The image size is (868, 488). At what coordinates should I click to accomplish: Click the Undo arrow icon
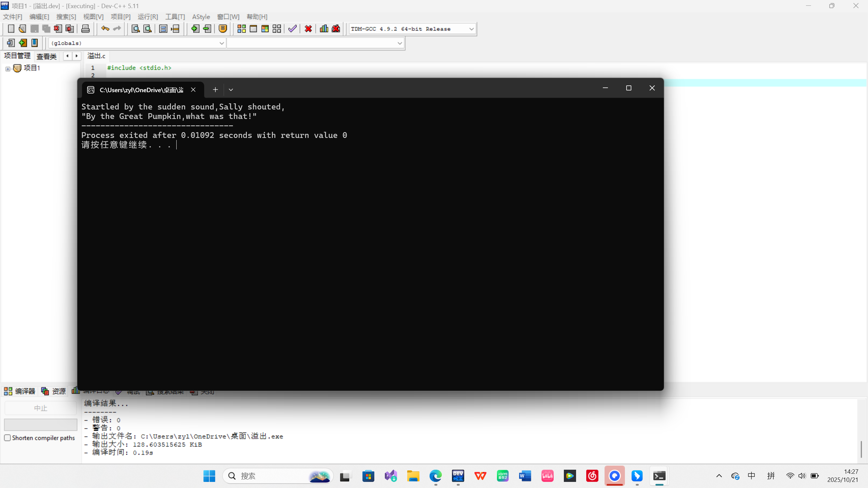[105, 29]
